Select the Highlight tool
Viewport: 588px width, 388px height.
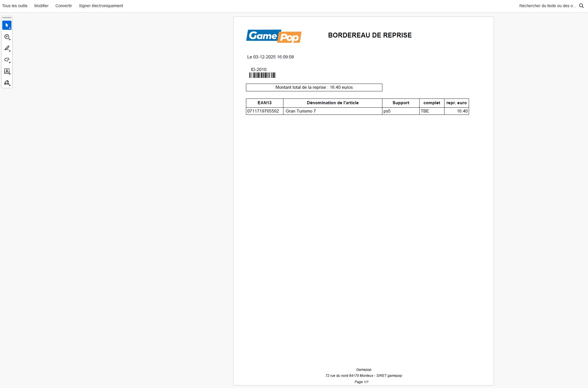7,48
